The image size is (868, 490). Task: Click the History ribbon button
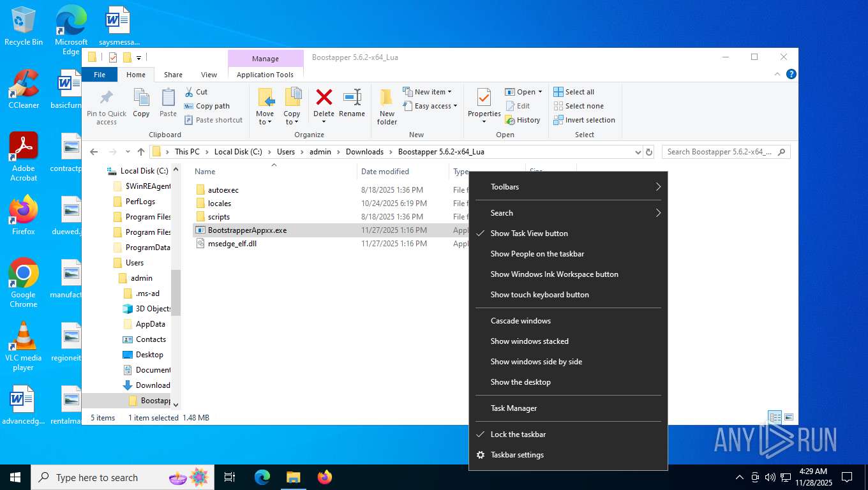pos(523,120)
